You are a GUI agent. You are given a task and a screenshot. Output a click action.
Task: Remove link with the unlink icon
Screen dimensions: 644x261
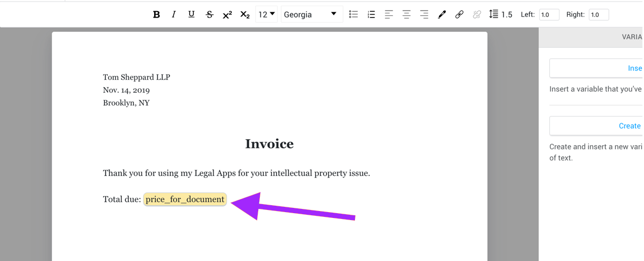477,15
